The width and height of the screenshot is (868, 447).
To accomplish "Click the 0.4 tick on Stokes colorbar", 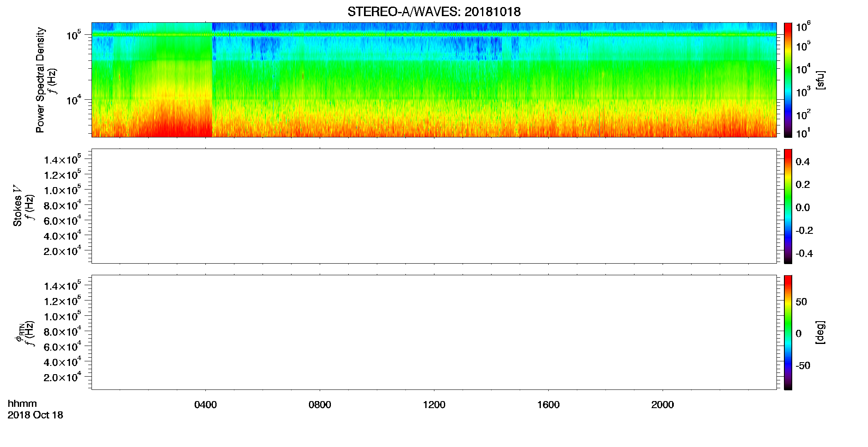I will (x=803, y=162).
